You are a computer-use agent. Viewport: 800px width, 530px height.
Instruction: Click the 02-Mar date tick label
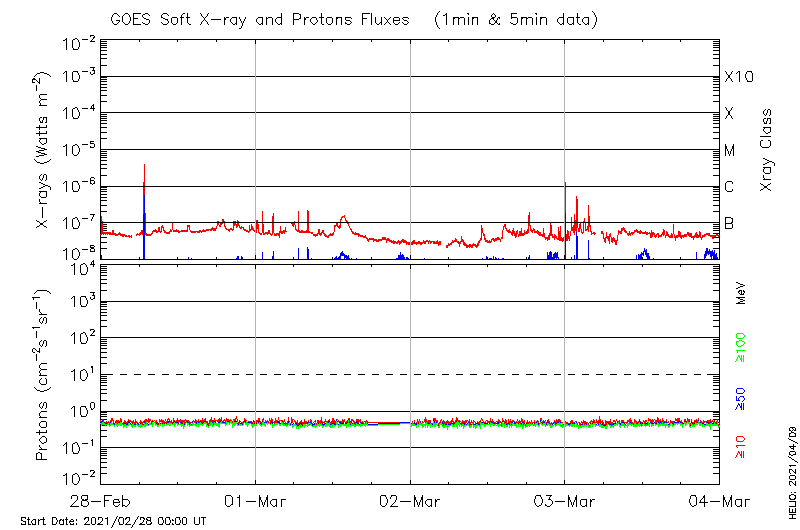411,501
